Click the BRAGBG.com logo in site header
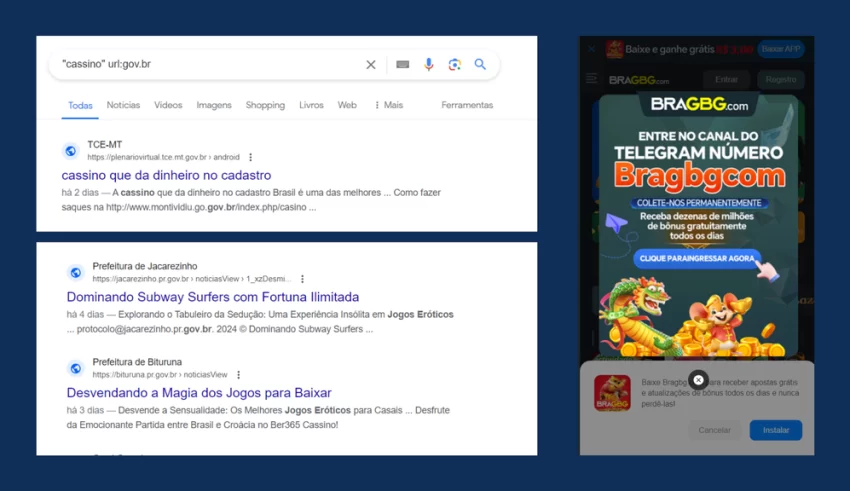 [639, 80]
